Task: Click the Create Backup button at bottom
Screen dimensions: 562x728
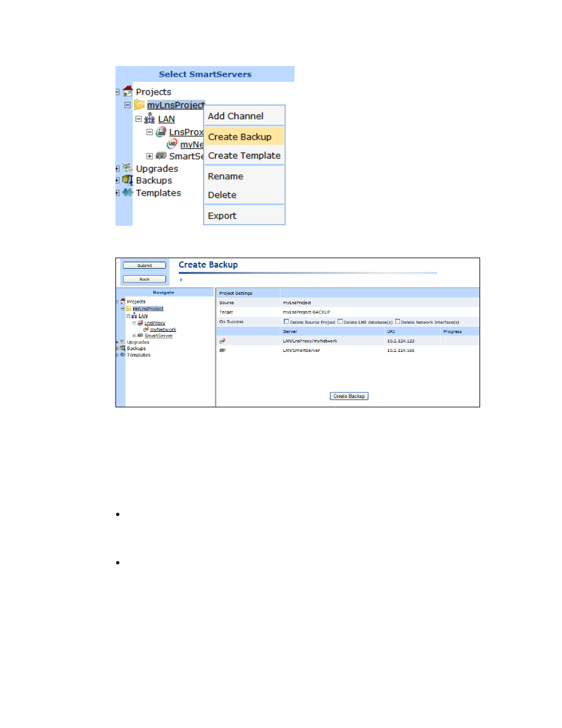Action: pyautogui.click(x=349, y=396)
